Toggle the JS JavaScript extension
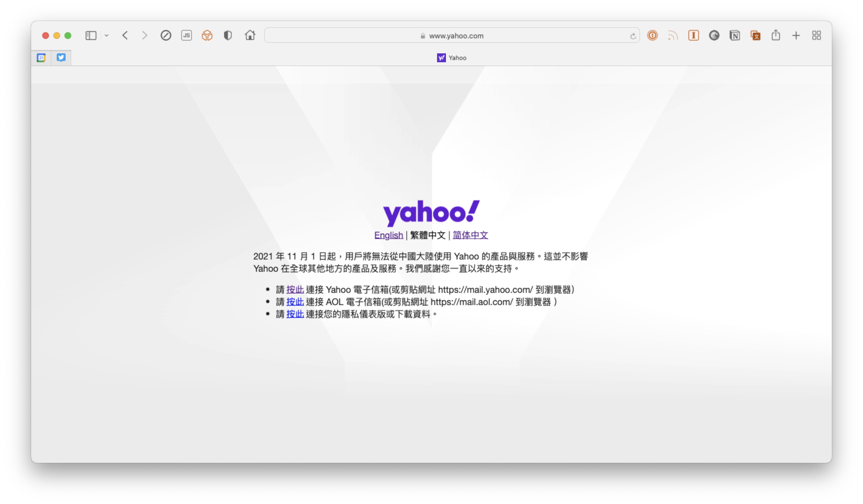Screen dimensions: 863x504 click(186, 36)
